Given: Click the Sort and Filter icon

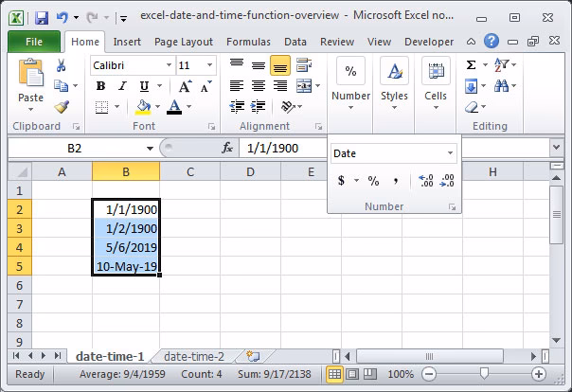Looking at the screenshot, I should [501, 65].
